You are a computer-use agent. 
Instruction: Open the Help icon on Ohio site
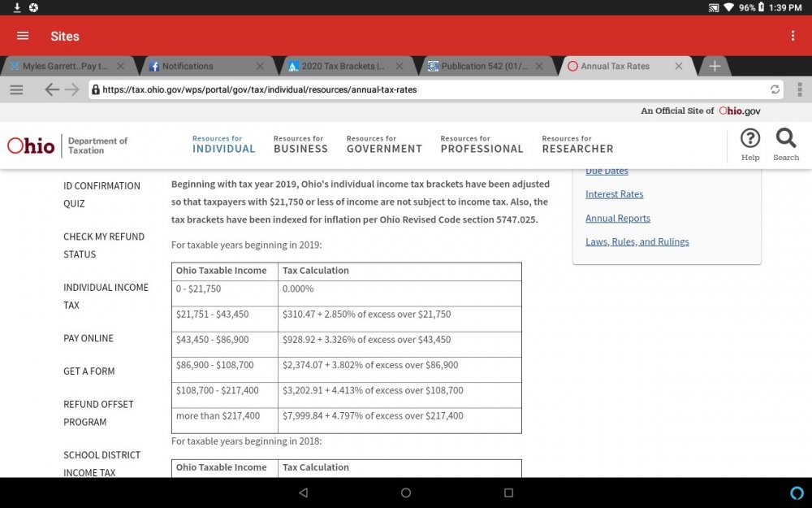pyautogui.click(x=749, y=145)
